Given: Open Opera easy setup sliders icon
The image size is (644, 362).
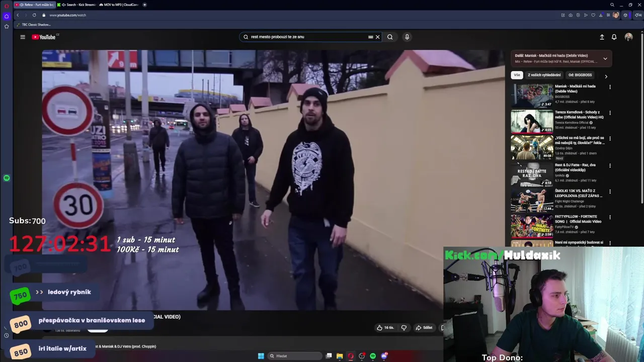Looking at the screenshot, I should pyautogui.click(x=608, y=15).
